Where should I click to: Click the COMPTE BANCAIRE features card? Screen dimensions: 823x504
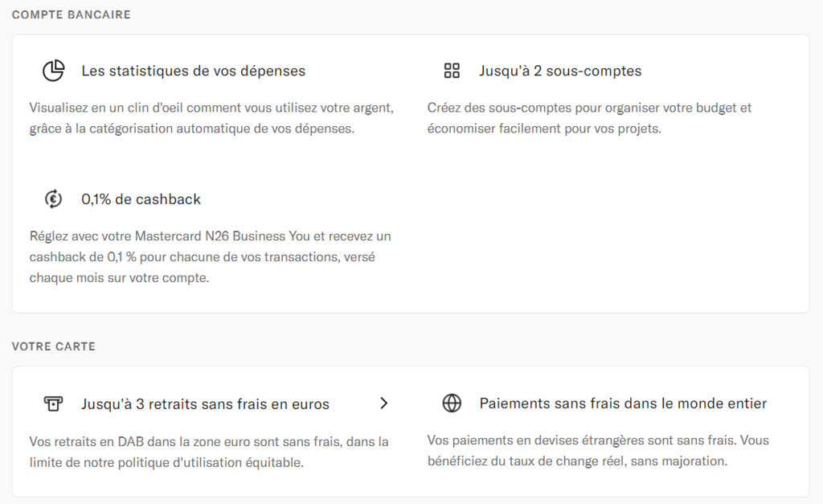coord(411,173)
